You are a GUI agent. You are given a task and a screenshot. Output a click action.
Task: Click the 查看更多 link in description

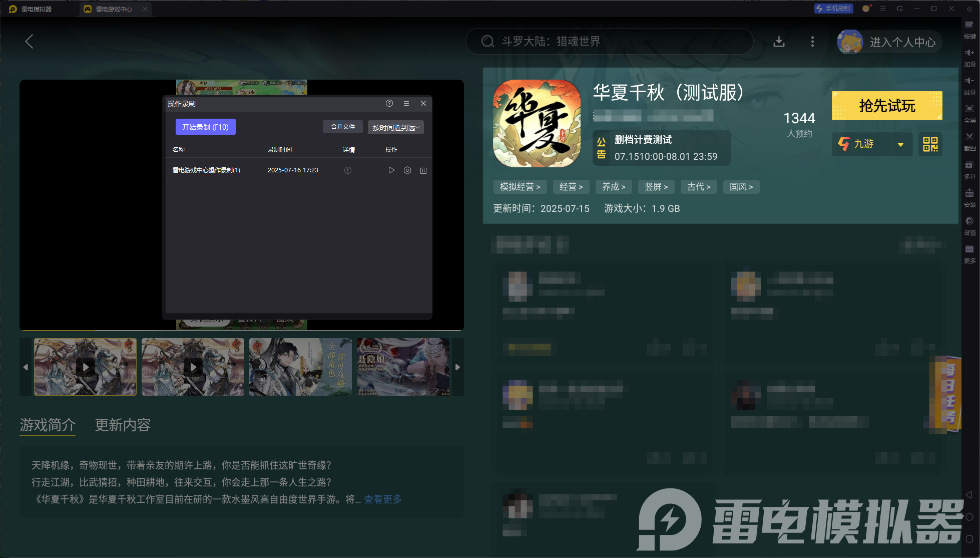click(x=382, y=499)
